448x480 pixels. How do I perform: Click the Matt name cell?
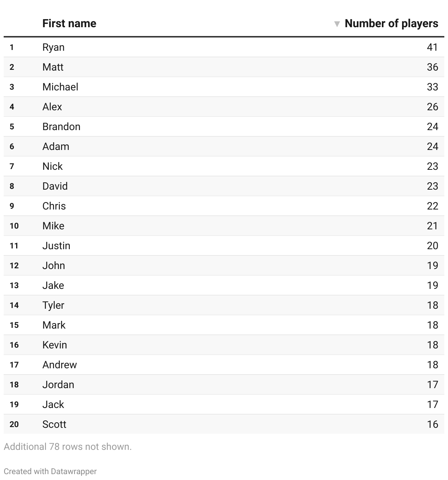pyautogui.click(x=53, y=67)
